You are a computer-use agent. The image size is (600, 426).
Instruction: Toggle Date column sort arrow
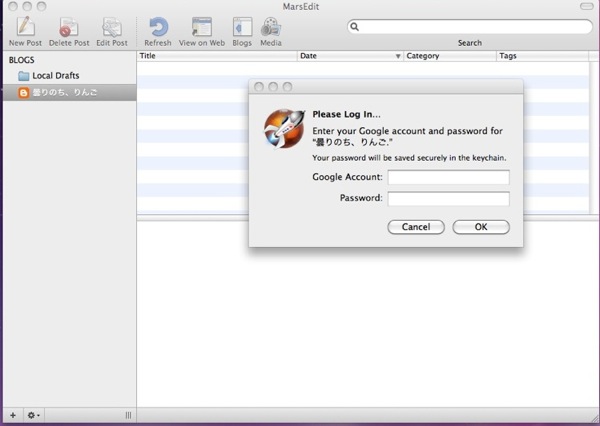(x=398, y=56)
